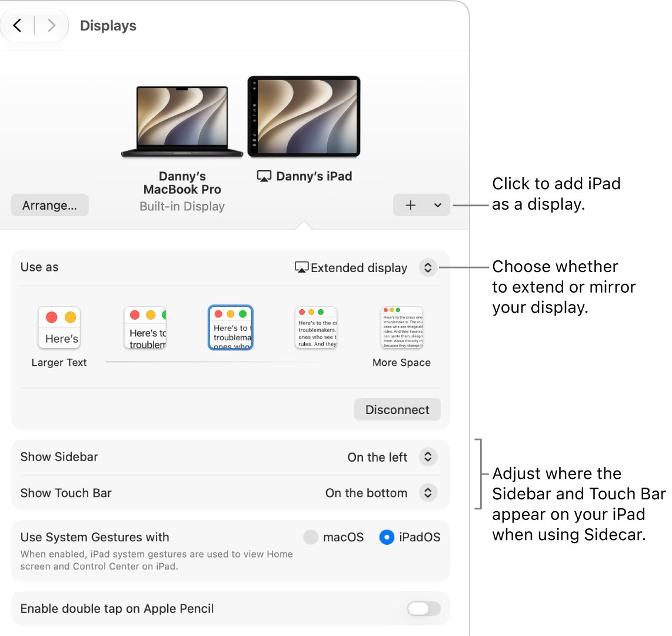Choose the highlighted middle resolution preview

click(231, 327)
